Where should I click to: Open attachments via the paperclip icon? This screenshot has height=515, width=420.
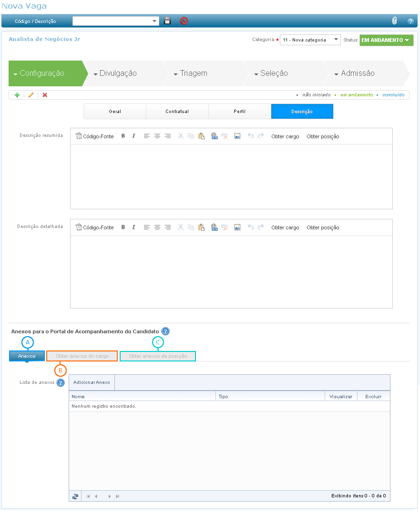point(394,21)
